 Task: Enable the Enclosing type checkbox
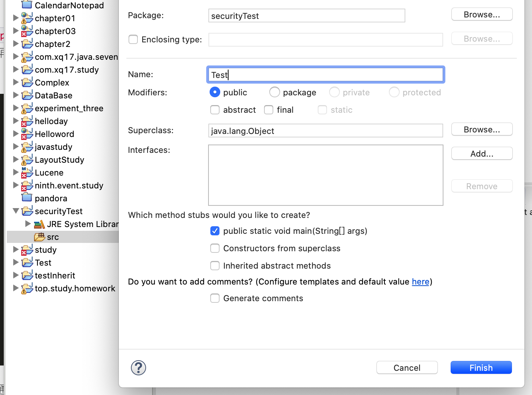point(133,39)
